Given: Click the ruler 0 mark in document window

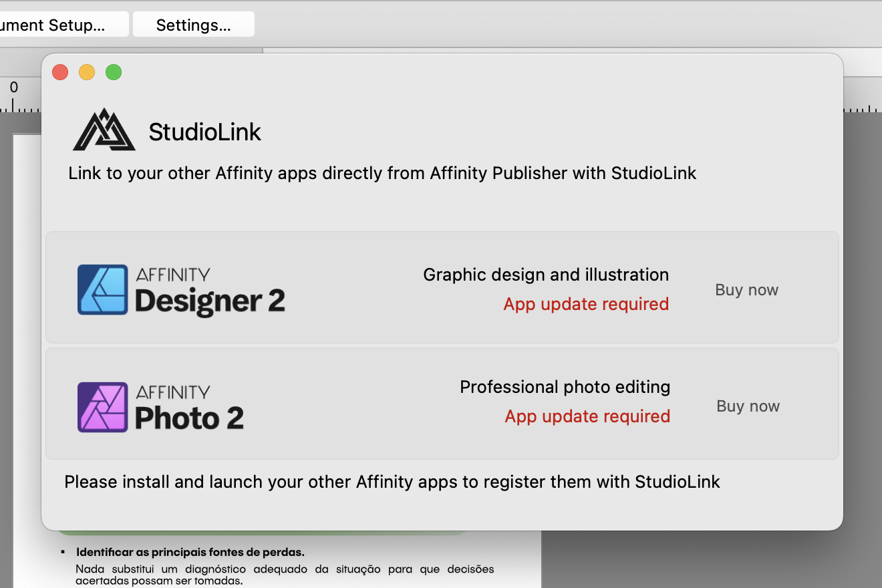Looking at the screenshot, I should click(x=14, y=88).
